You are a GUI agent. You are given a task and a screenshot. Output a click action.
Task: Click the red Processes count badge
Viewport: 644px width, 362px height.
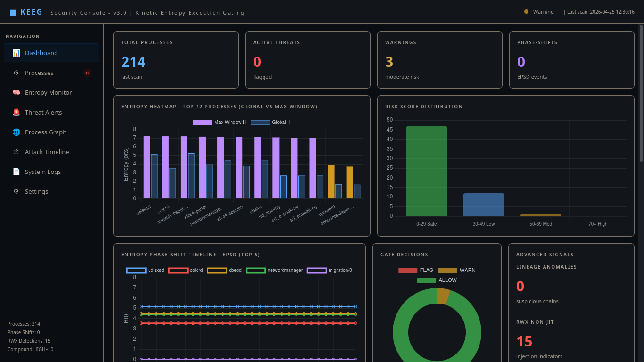click(x=87, y=73)
